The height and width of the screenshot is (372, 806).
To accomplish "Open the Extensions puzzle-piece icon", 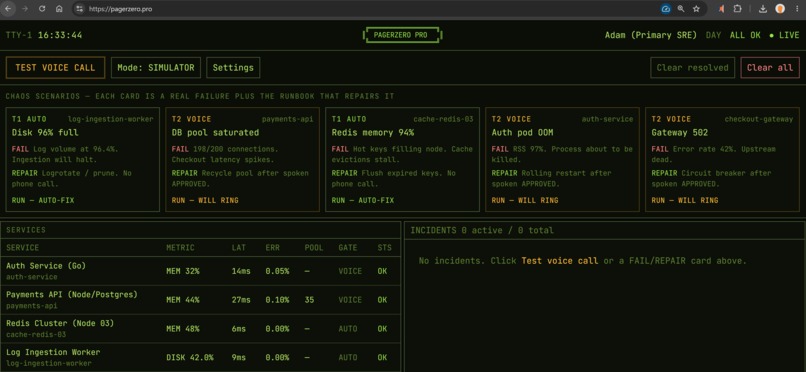I will 737,9.
